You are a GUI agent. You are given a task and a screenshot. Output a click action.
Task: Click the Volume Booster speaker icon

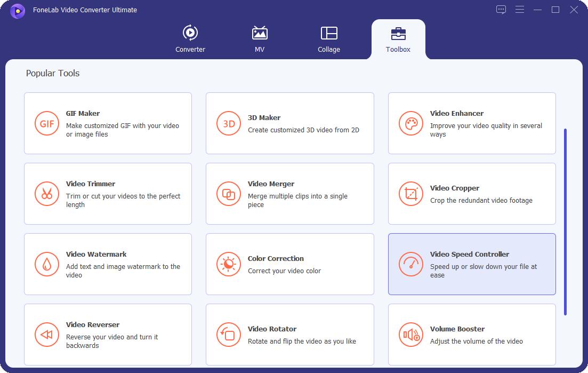(x=411, y=335)
